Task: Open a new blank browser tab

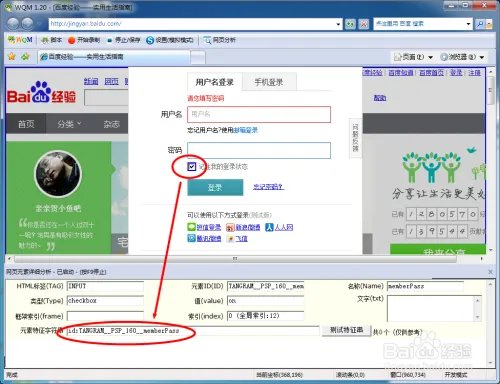Action: tap(198, 57)
